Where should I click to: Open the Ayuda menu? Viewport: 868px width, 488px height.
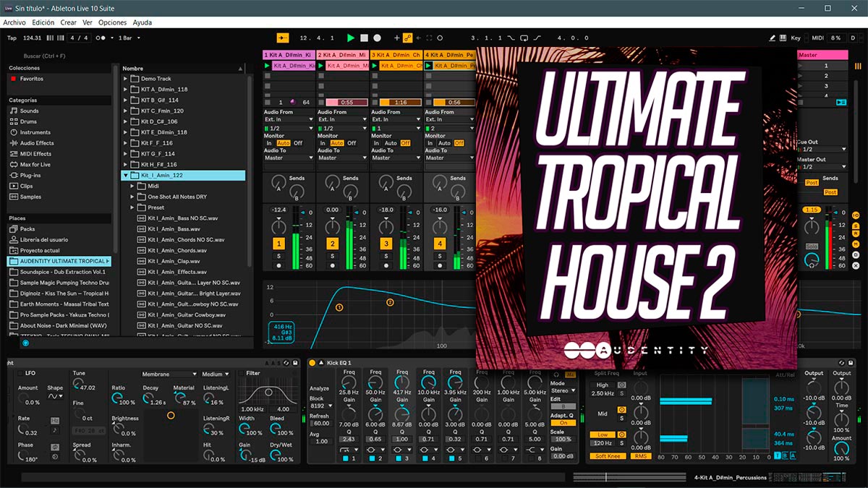(x=142, y=22)
